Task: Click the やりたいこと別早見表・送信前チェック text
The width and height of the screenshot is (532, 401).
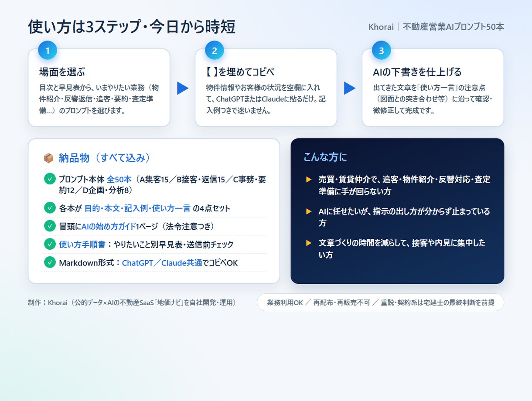Action: (x=174, y=245)
